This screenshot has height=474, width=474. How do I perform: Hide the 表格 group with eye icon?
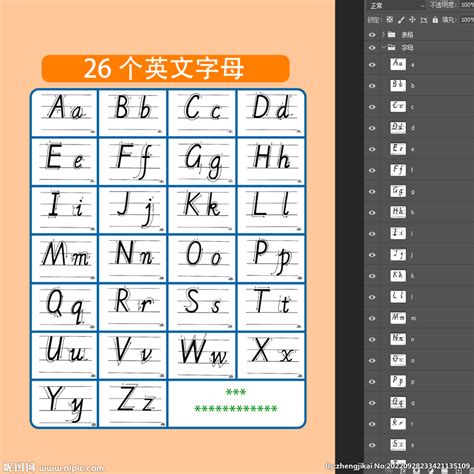coord(372,35)
